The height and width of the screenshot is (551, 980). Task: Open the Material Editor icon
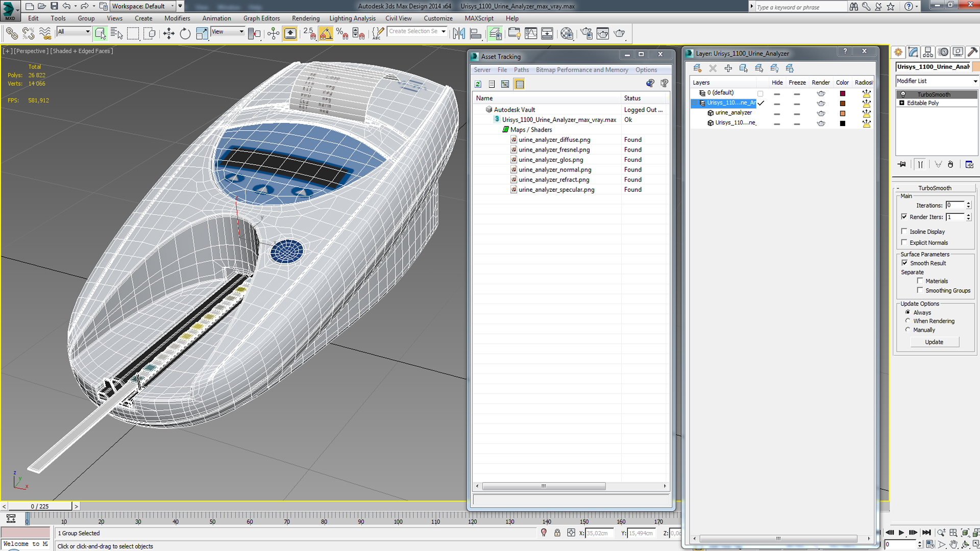tap(567, 34)
